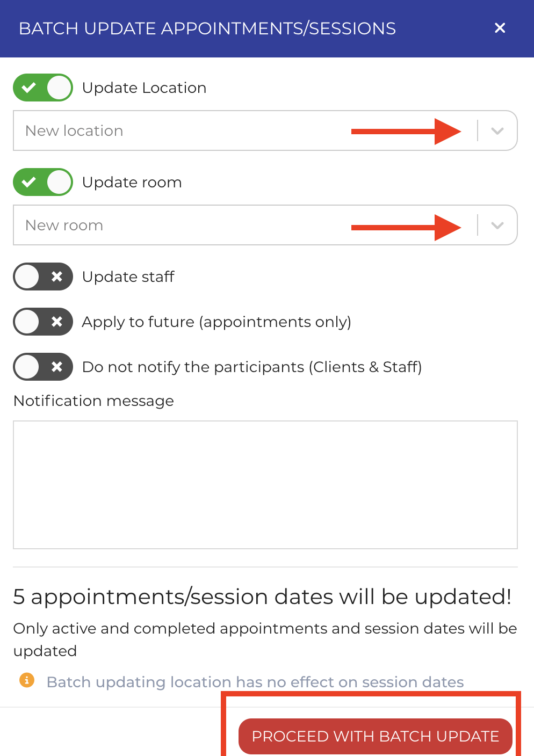Expand the New room chevron arrow

[496, 225]
